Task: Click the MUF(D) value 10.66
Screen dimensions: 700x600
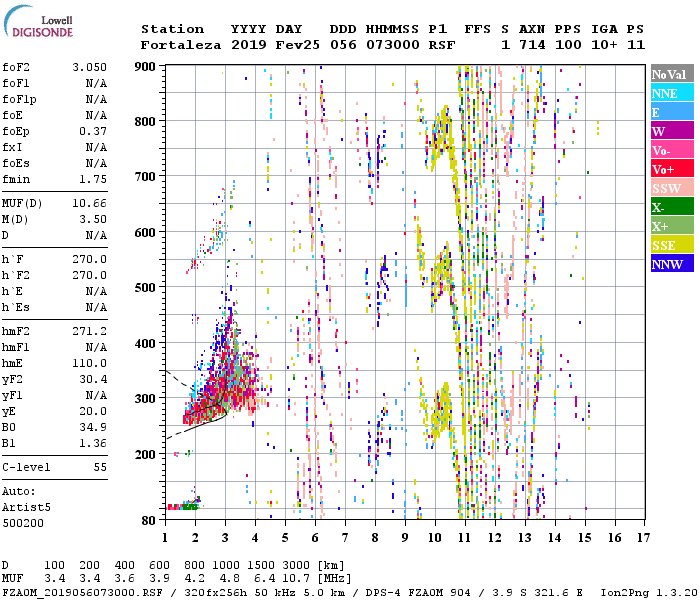Action: (89, 204)
